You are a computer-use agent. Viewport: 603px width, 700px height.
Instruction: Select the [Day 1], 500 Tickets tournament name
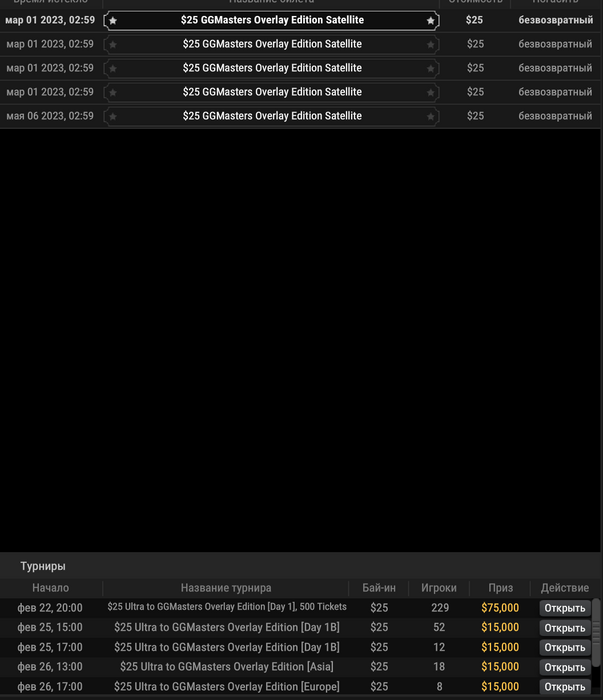click(227, 607)
